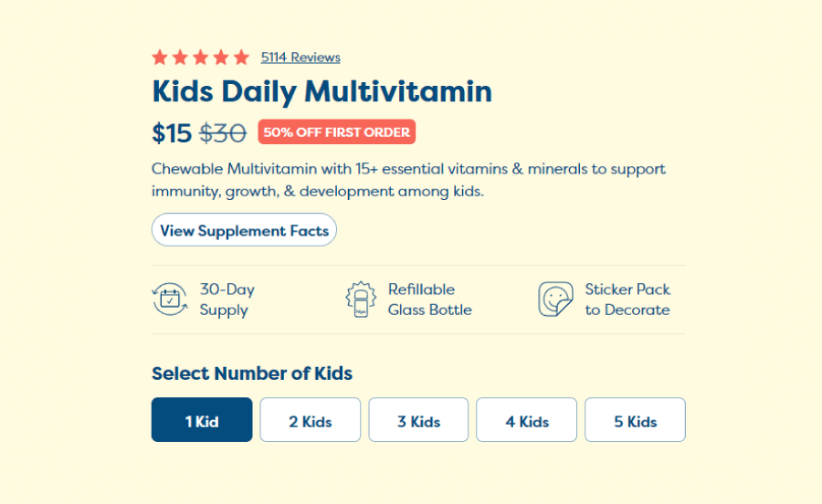Click View Supplement Facts button
The height and width of the screenshot is (504, 822).
point(244,229)
